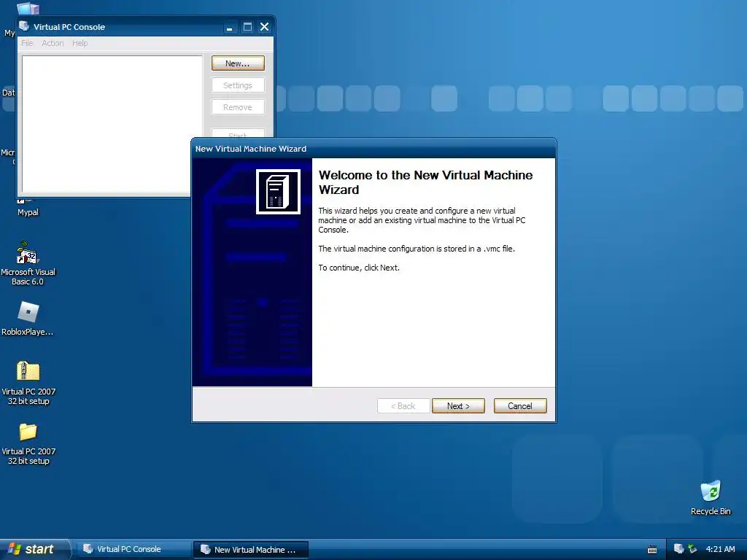Click the 4:21 AM system clock
747x560 pixels.
pyautogui.click(x=720, y=549)
